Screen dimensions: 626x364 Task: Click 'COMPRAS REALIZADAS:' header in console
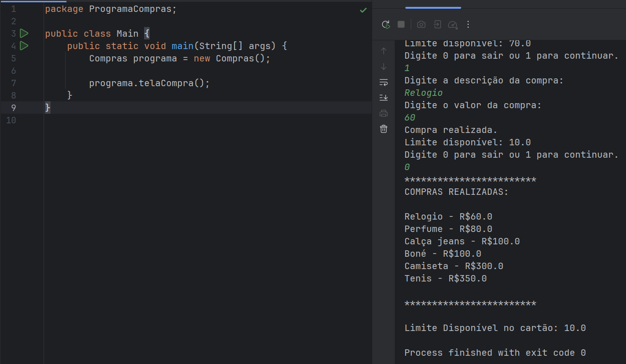pyautogui.click(x=457, y=192)
